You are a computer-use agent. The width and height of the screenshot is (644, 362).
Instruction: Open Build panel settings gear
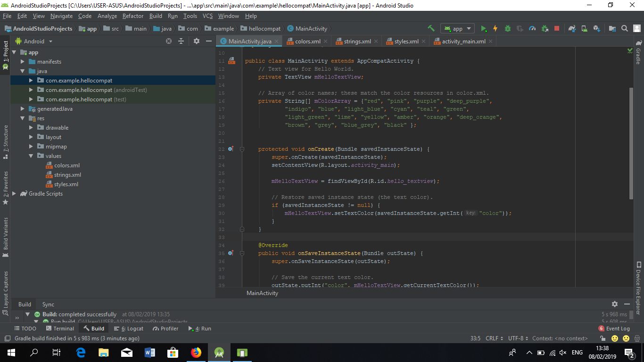coord(614,304)
